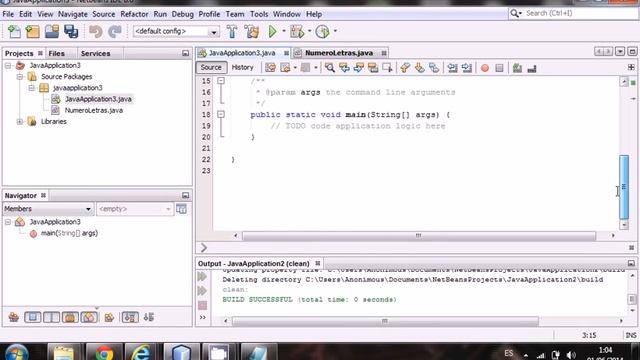Expand the Libraries tree node
The width and height of the screenshot is (640, 360).
[x=20, y=122]
